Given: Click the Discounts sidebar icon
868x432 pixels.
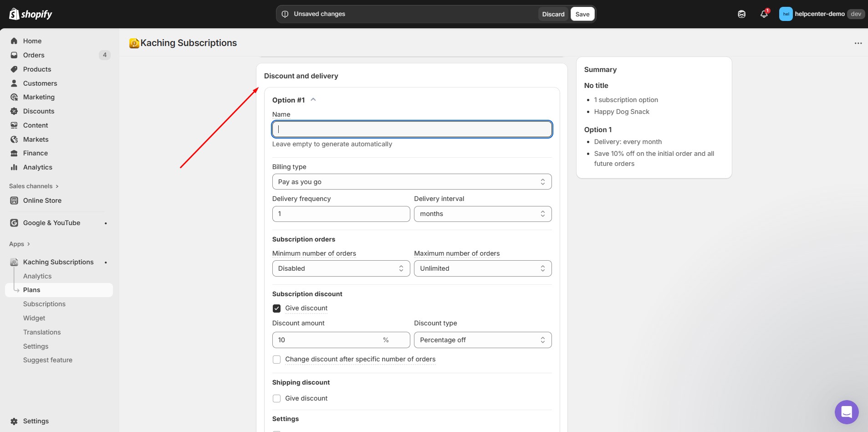Looking at the screenshot, I should pyautogui.click(x=14, y=111).
